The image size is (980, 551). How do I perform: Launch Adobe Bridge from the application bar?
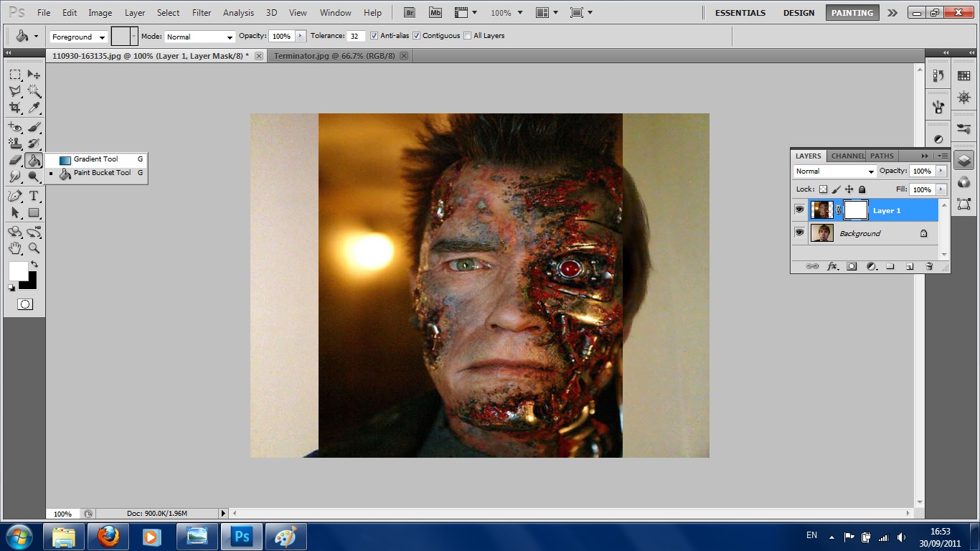click(x=410, y=12)
